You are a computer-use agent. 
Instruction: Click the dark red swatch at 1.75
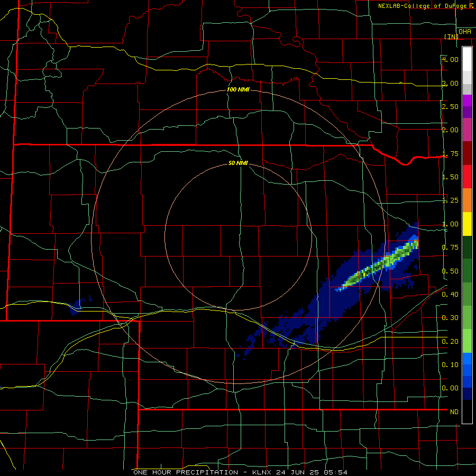[x=467, y=153]
